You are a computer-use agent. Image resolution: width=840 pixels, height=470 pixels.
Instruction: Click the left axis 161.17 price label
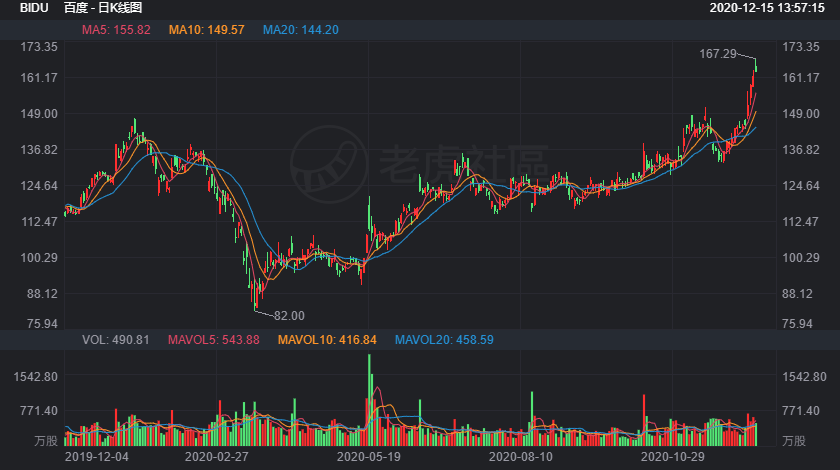coord(39,78)
